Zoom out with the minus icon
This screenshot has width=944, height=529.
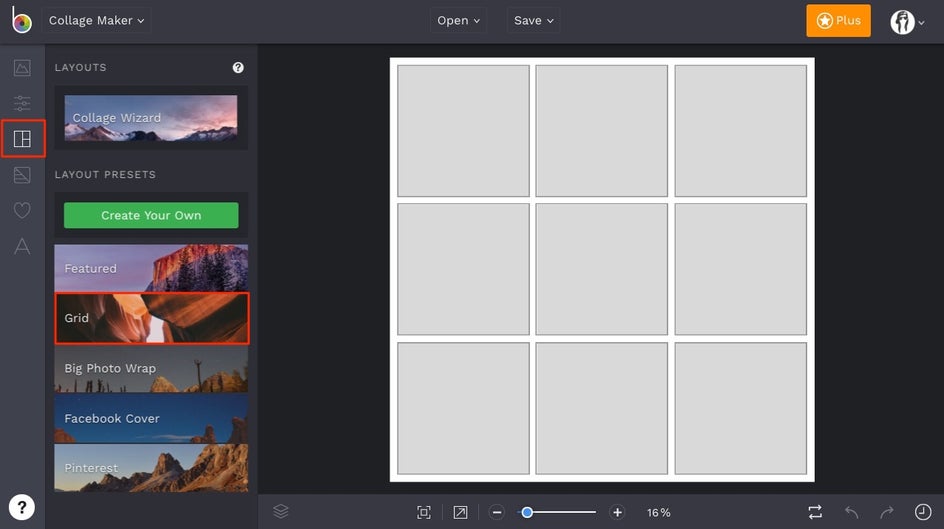pyautogui.click(x=497, y=512)
